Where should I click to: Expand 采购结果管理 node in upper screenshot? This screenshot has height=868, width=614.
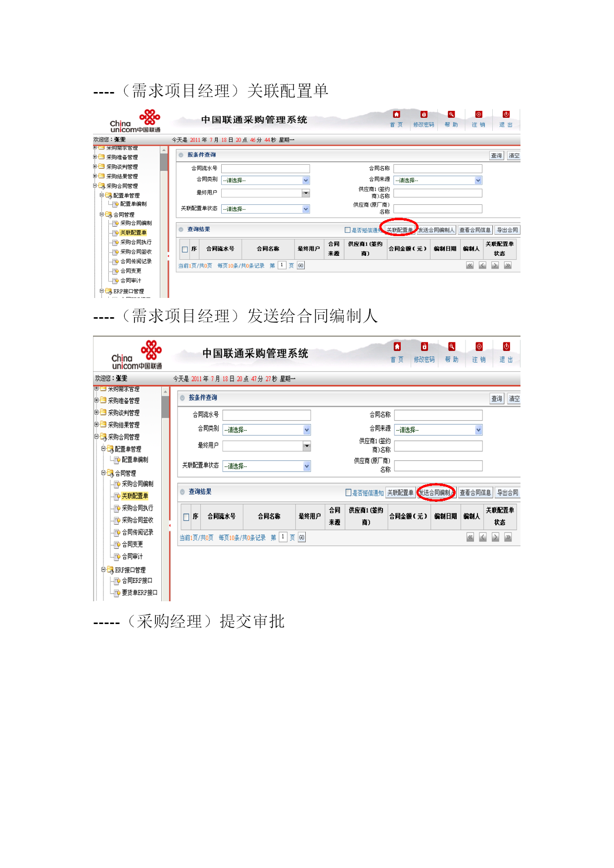pos(95,176)
